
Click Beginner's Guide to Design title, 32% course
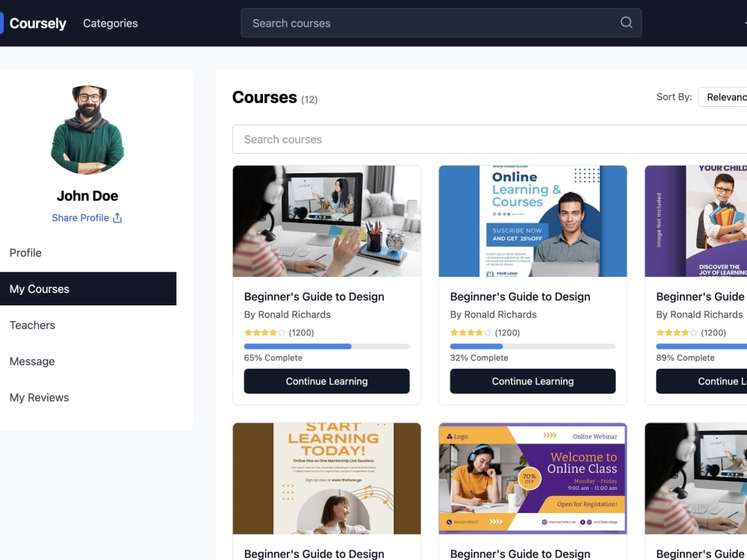(520, 296)
